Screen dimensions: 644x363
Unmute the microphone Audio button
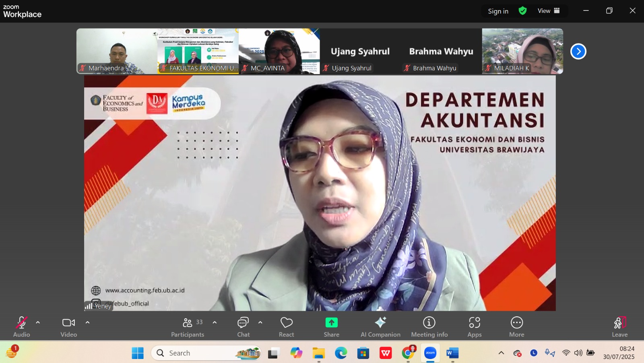tap(21, 326)
